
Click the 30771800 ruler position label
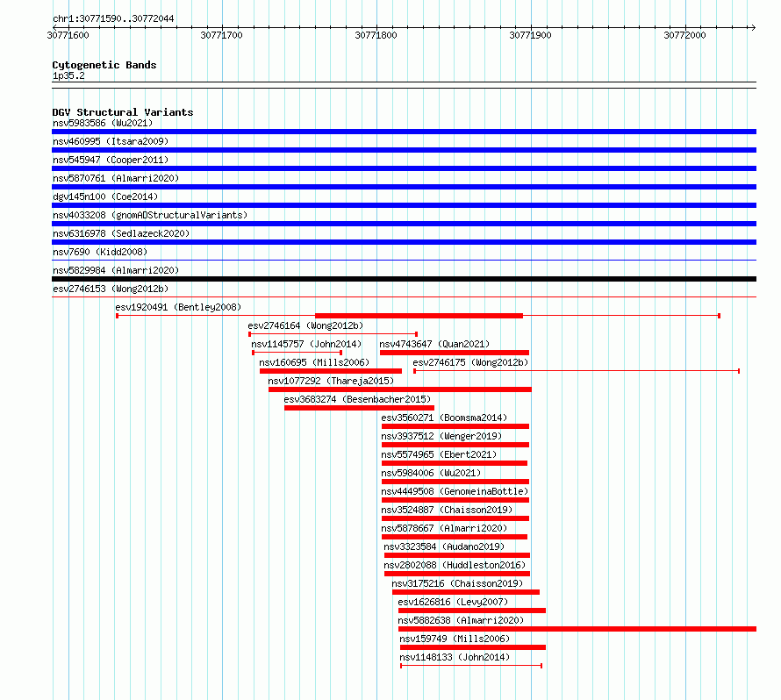tap(376, 35)
